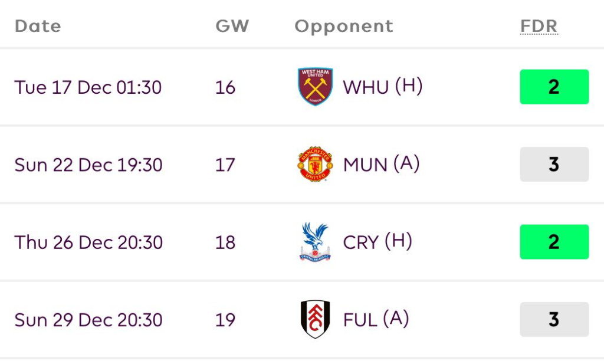Click grey FDR 3 badge for MUN
Viewport: 604px width, 364px height.
(554, 164)
